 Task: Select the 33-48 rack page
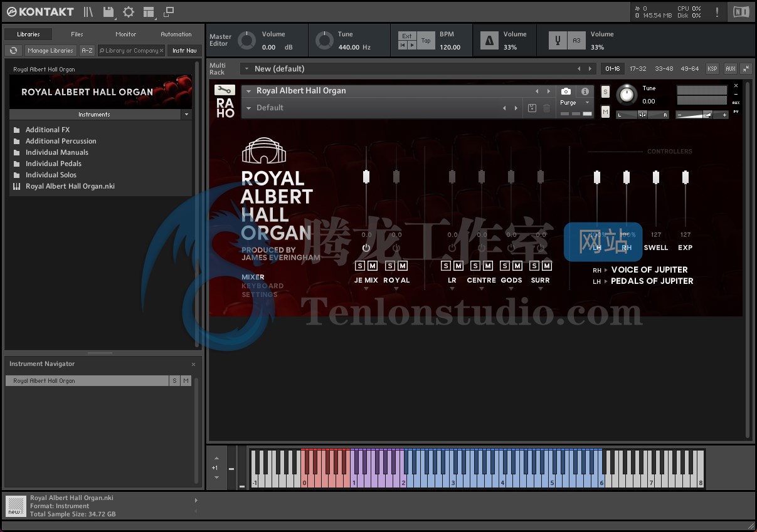[x=664, y=69]
